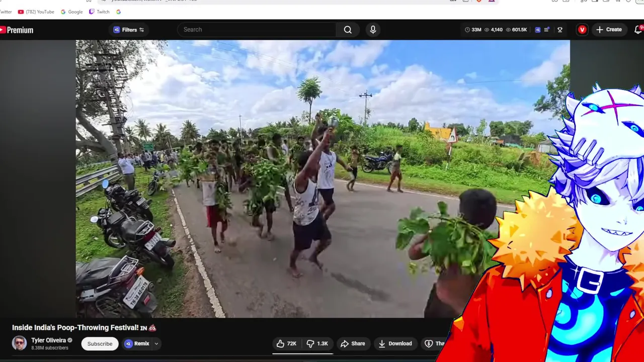Activate voice search microphone icon

[373, 30]
